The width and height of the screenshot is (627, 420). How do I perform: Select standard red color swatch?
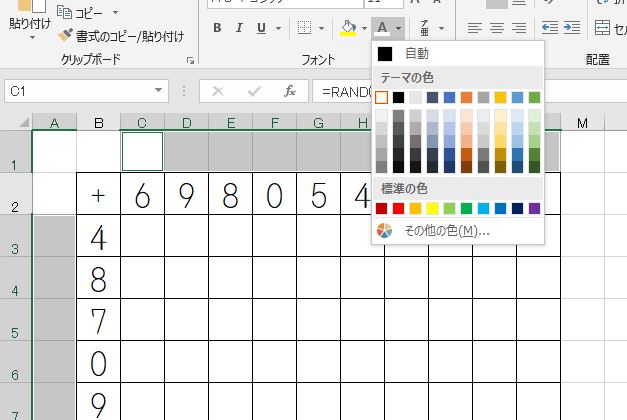point(398,208)
